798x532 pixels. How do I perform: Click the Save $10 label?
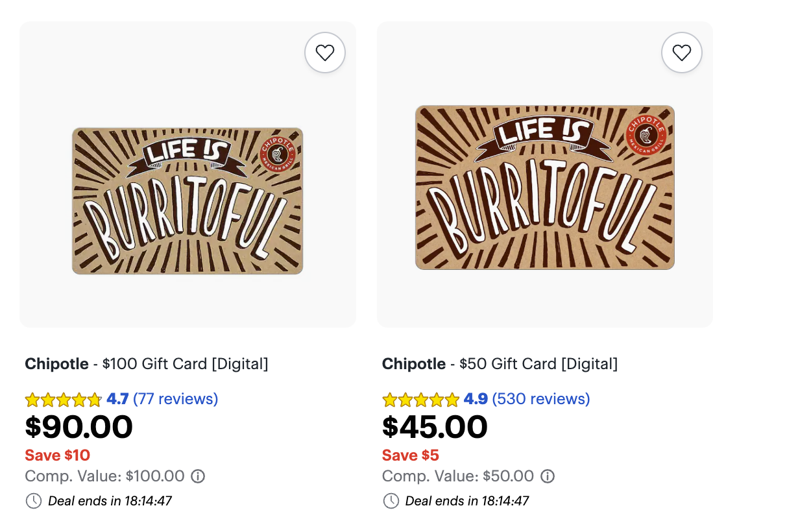pos(58,455)
